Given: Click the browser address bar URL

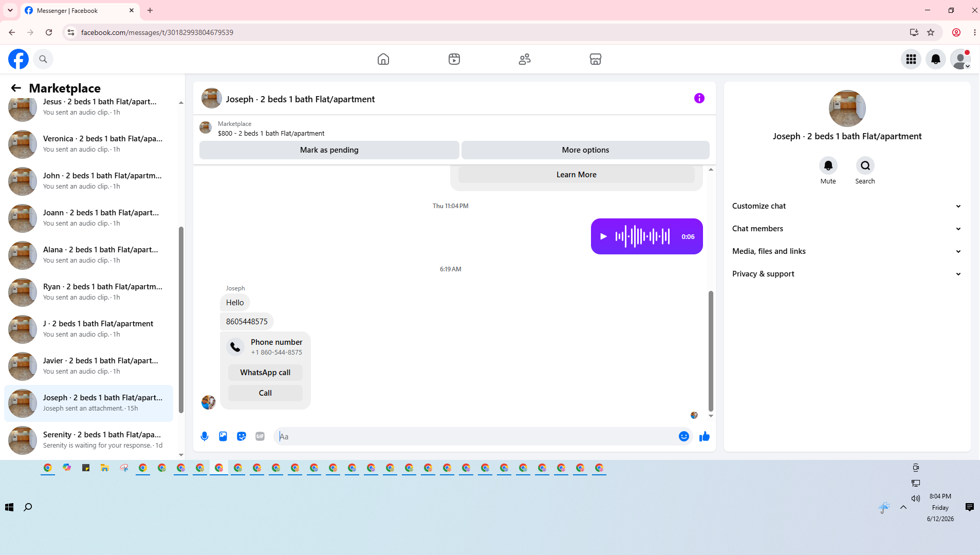Looking at the screenshot, I should click(x=157, y=32).
